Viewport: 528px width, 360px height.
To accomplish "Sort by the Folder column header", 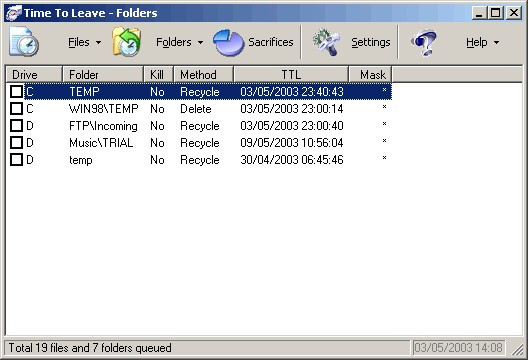I will point(103,74).
